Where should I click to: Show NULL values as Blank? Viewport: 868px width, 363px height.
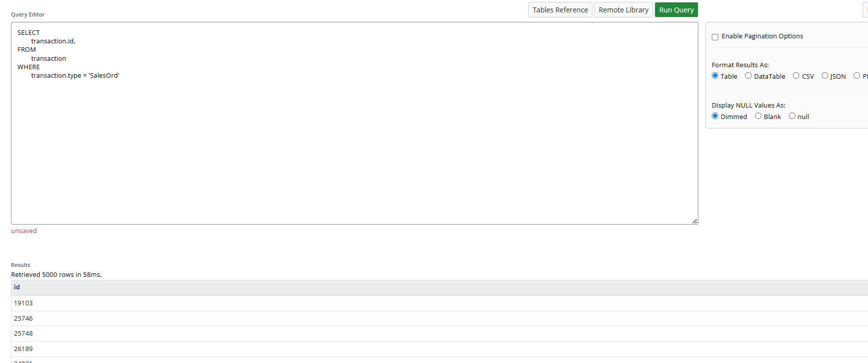758,116
